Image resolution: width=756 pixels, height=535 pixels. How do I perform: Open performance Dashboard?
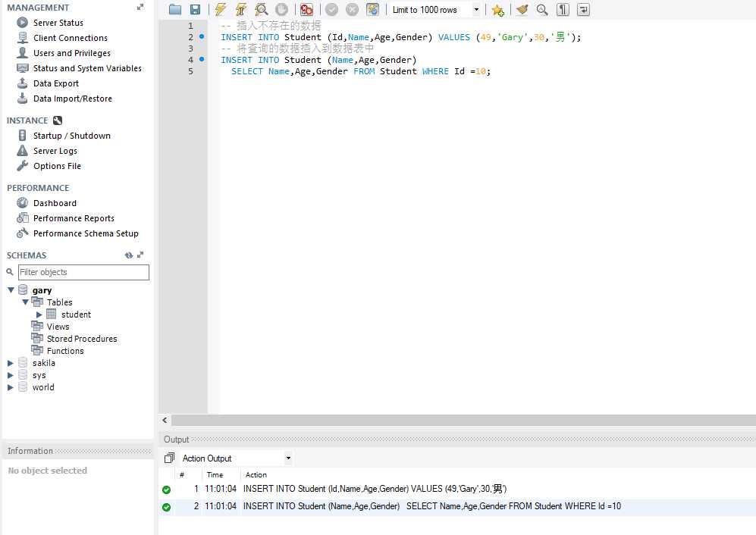pyautogui.click(x=55, y=203)
